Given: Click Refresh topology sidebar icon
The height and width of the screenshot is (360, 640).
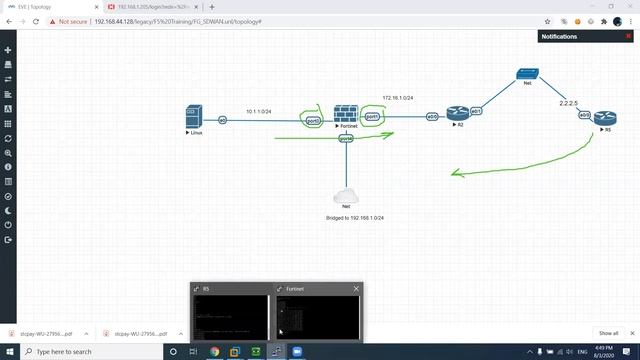Looking at the screenshot, I should [8, 138].
